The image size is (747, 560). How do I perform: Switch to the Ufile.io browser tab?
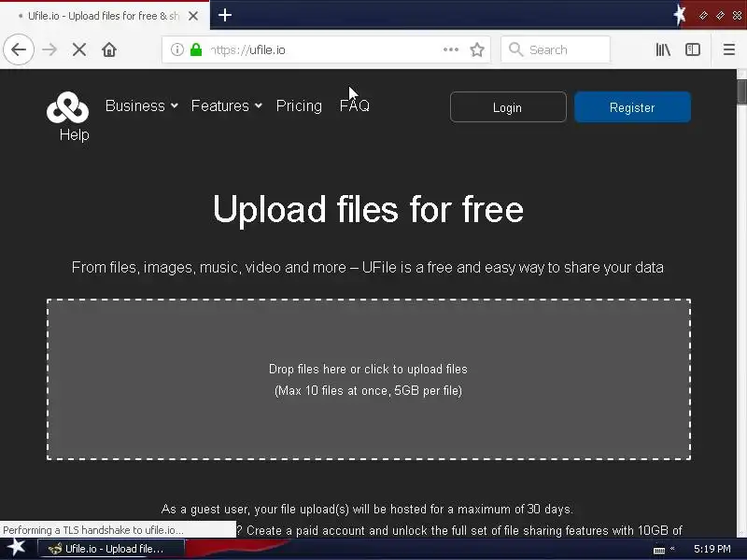pyautogui.click(x=104, y=16)
